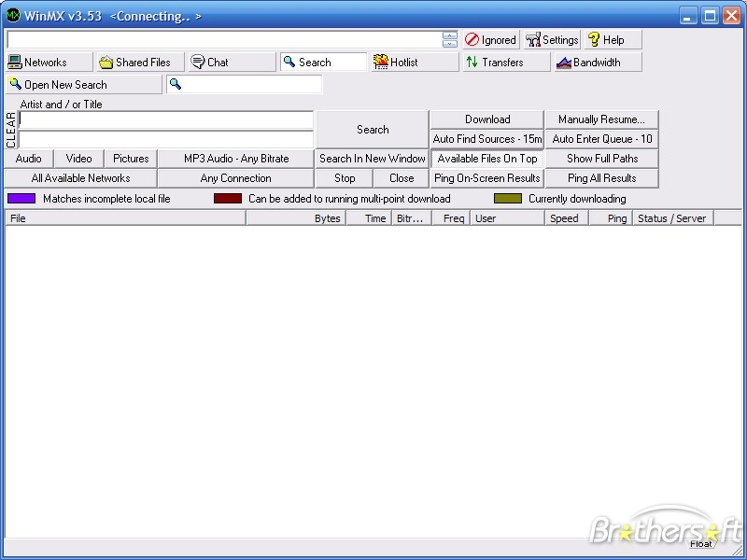Open the Help section
Screen dimensions: 747x560
[613, 39]
